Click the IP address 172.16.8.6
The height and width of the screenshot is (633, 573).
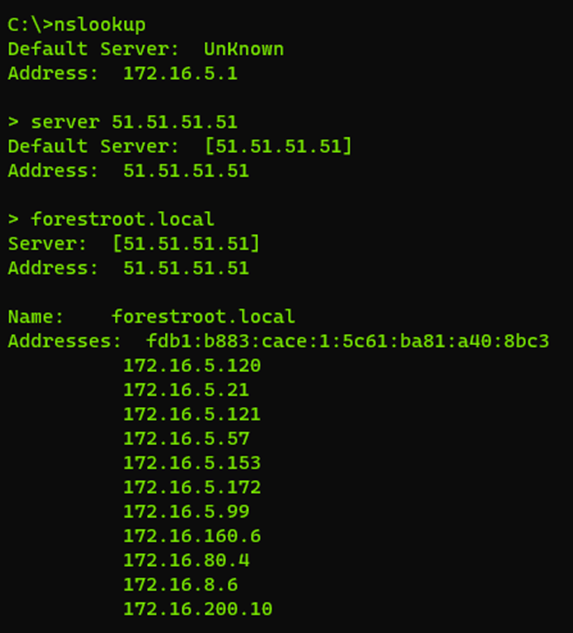pos(181,585)
